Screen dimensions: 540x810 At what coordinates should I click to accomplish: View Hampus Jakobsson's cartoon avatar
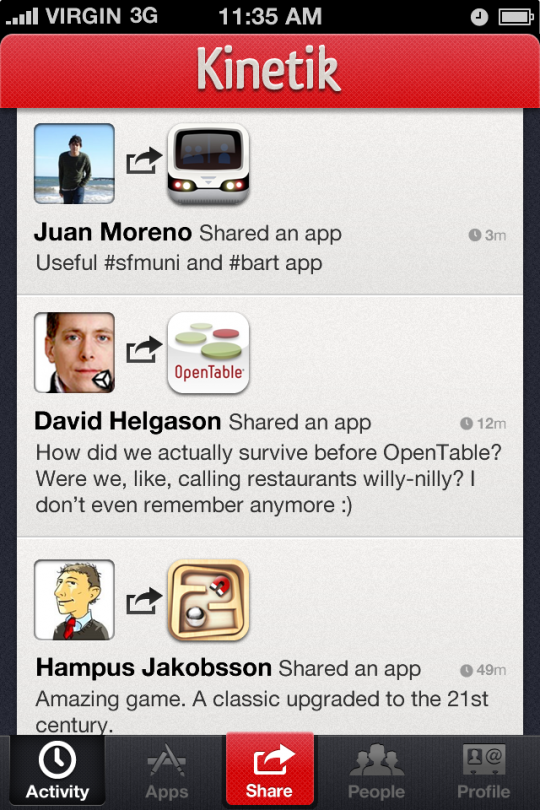(74, 600)
